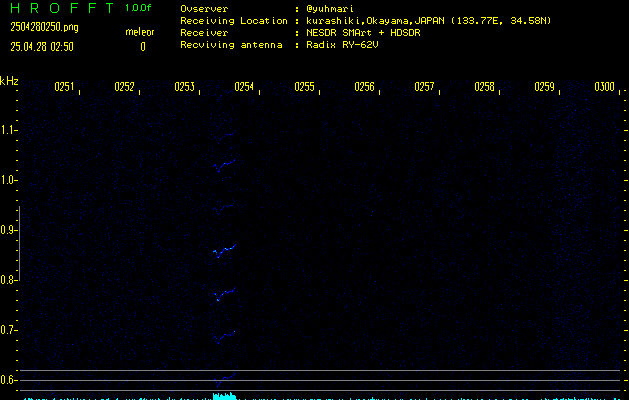Click time marker 0251

(64, 87)
